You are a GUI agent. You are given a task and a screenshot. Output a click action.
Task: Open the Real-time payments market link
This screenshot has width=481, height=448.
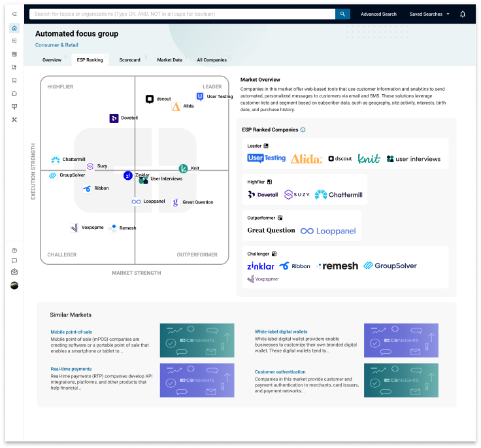[x=71, y=369]
